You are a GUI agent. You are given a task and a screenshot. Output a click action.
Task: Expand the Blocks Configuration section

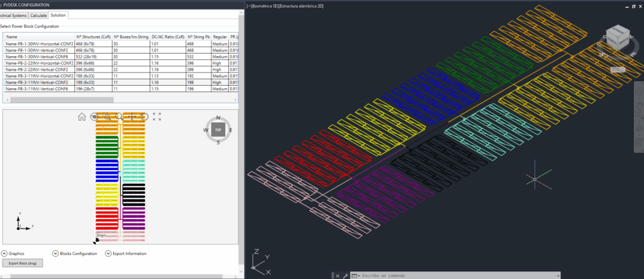[x=55, y=254]
